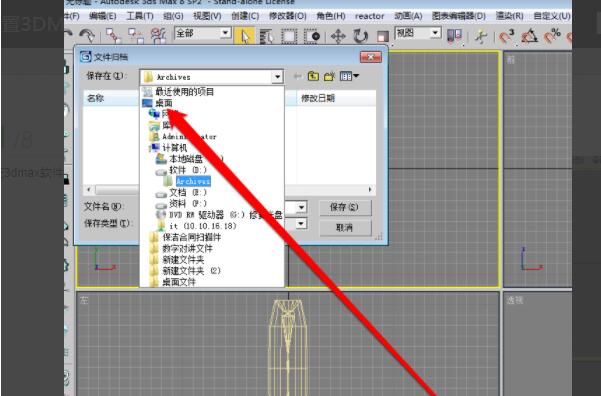Open the 保存类型 dropdown arrow
The image size is (601, 396).
pos(301,223)
